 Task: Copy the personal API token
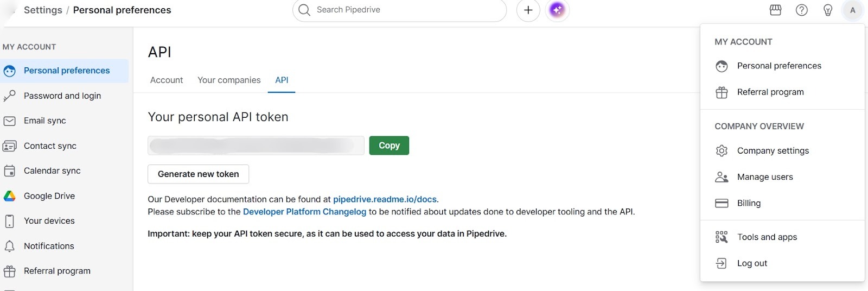(389, 145)
